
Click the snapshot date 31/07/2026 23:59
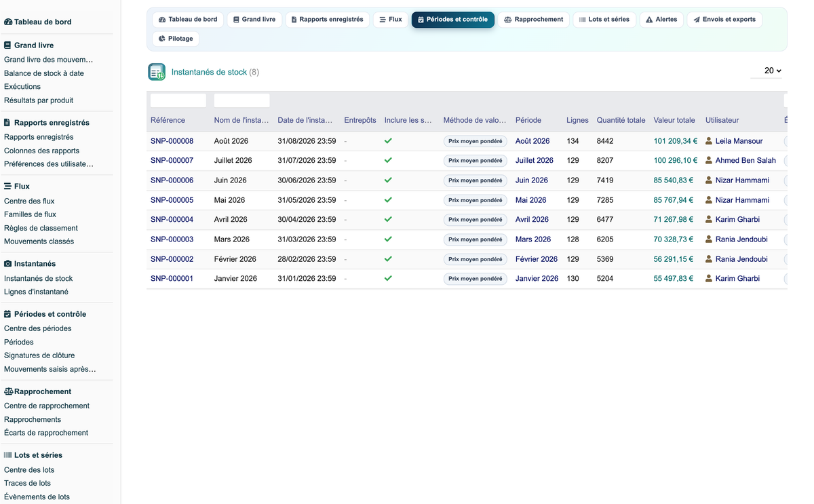(307, 161)
